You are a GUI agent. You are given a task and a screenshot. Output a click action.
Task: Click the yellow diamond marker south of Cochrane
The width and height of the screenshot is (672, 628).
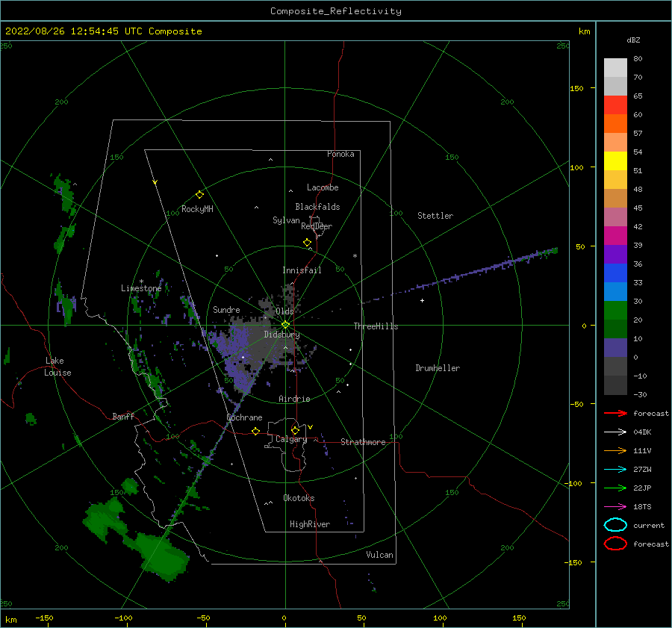pyautogui.click(x=256, y=432)
